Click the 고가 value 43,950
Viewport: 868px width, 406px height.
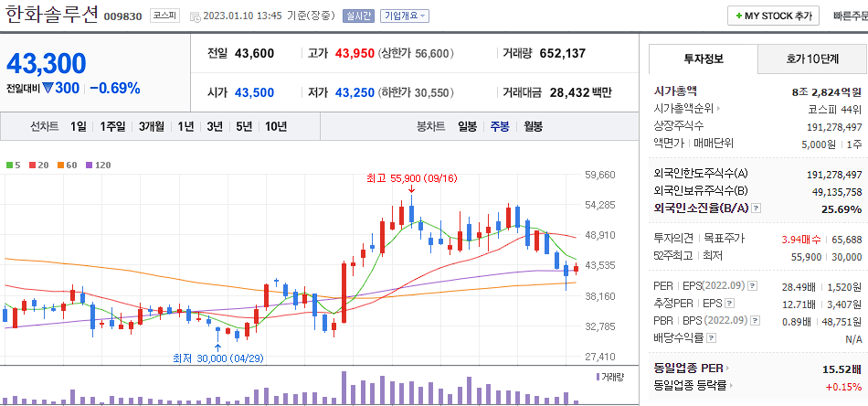point(355,54)
